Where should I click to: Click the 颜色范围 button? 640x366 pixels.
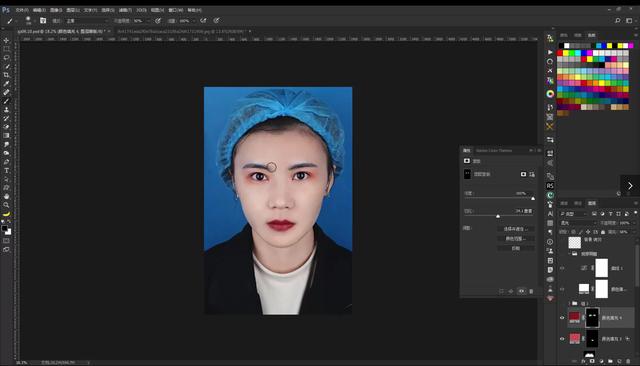pyautogui.click(x=516, y=239)
